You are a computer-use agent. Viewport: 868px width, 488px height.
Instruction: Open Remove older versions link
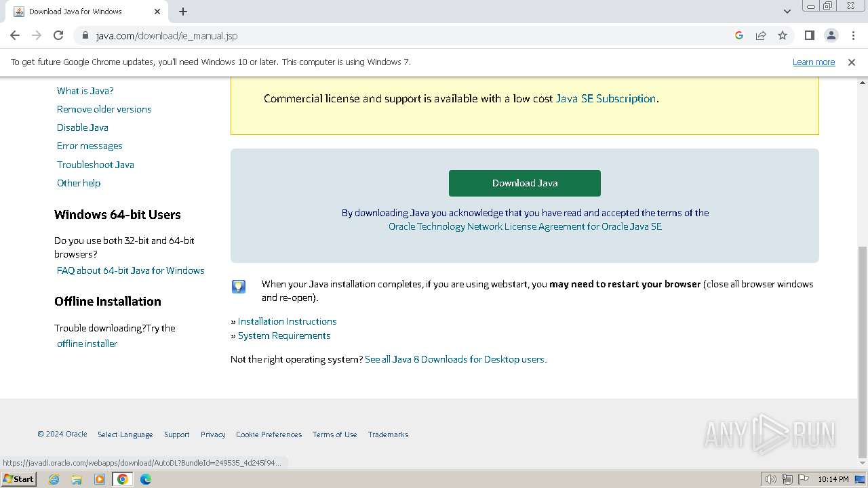pyautogui.click(x=104, y=109)
